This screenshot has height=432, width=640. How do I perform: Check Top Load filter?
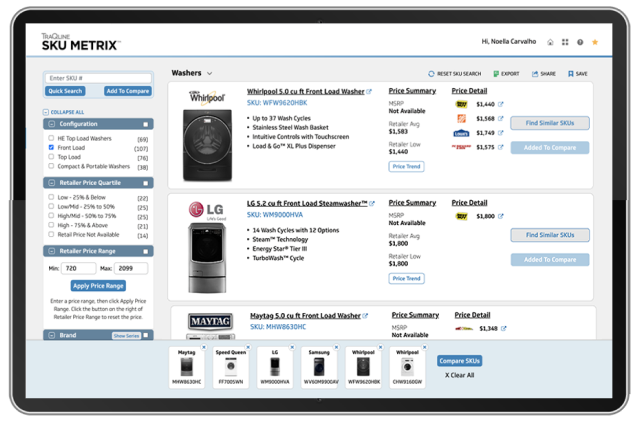(51, 157)
